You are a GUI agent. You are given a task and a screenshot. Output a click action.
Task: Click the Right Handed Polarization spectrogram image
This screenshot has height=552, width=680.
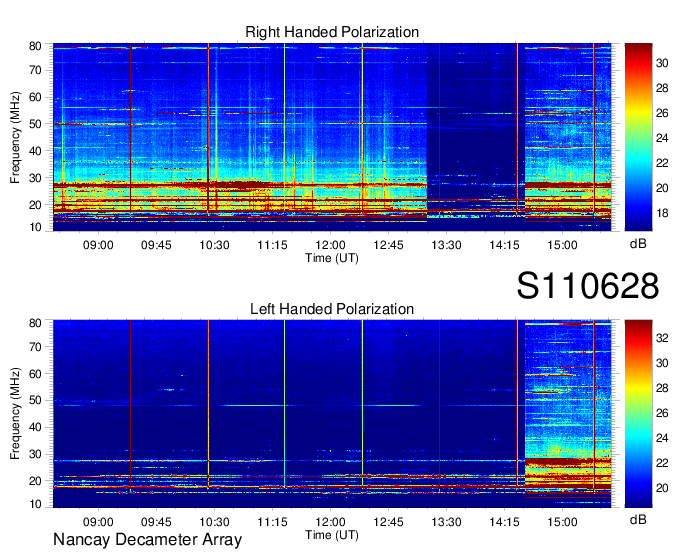332,137
